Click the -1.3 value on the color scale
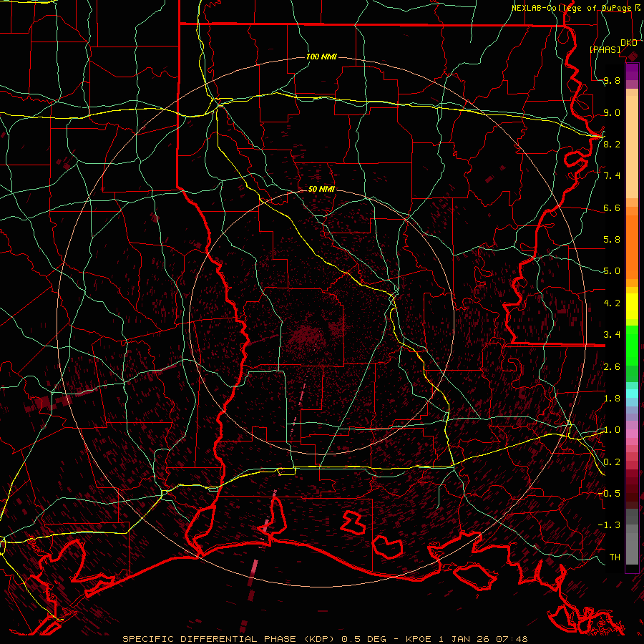This screenshot has height=644, width=644. point(609,525)
